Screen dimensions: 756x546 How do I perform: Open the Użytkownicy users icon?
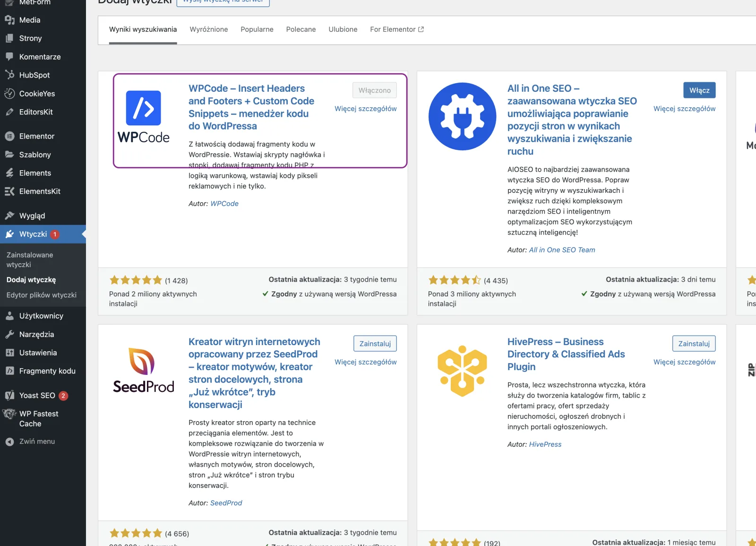coord(9,316)
